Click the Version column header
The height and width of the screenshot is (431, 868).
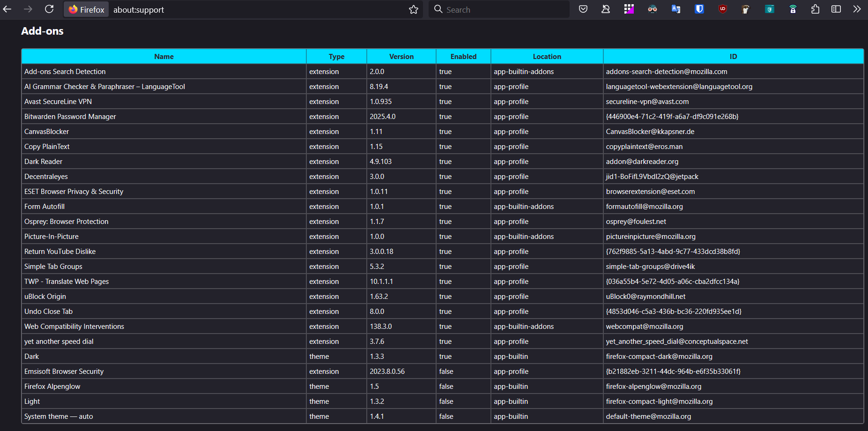[x=401, y=56]
